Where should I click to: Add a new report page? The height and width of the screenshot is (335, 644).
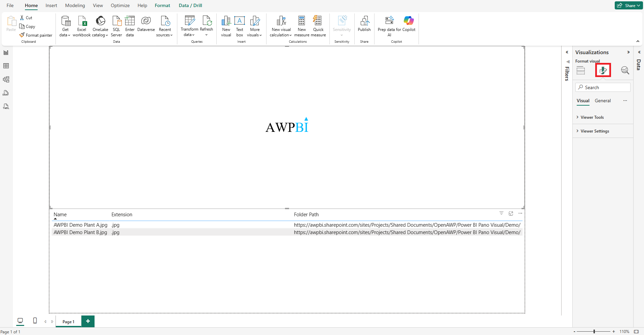pyautogui.click(x=88, y=321)
